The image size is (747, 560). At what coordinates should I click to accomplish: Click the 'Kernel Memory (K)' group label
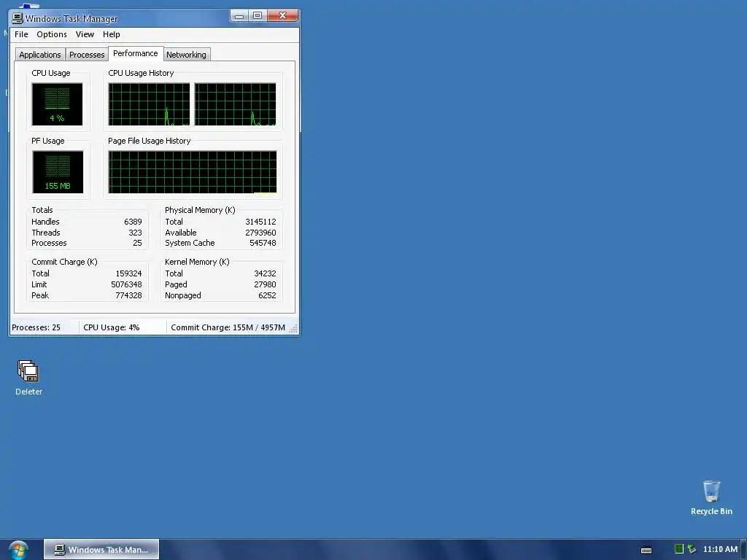tap(197, 262)
